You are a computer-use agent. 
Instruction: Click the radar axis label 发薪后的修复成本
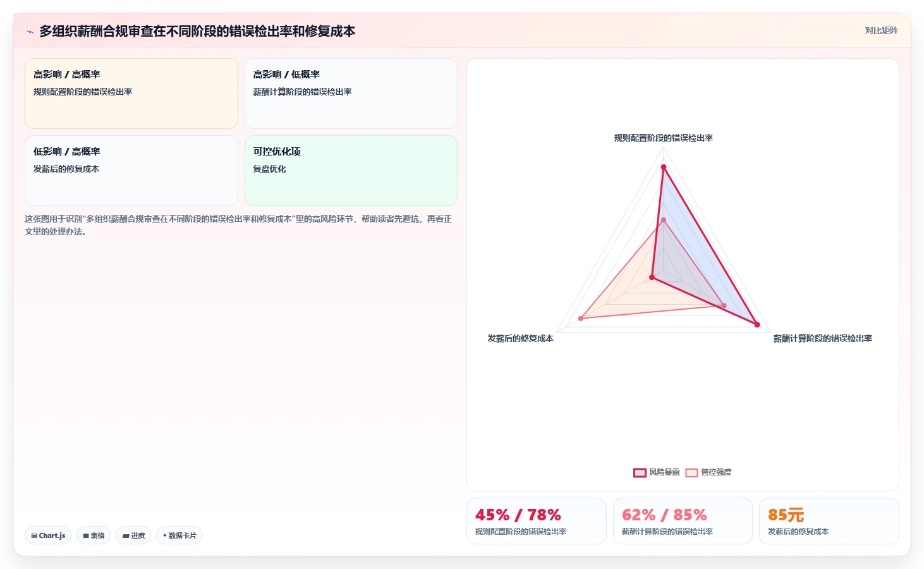point(520,339)
